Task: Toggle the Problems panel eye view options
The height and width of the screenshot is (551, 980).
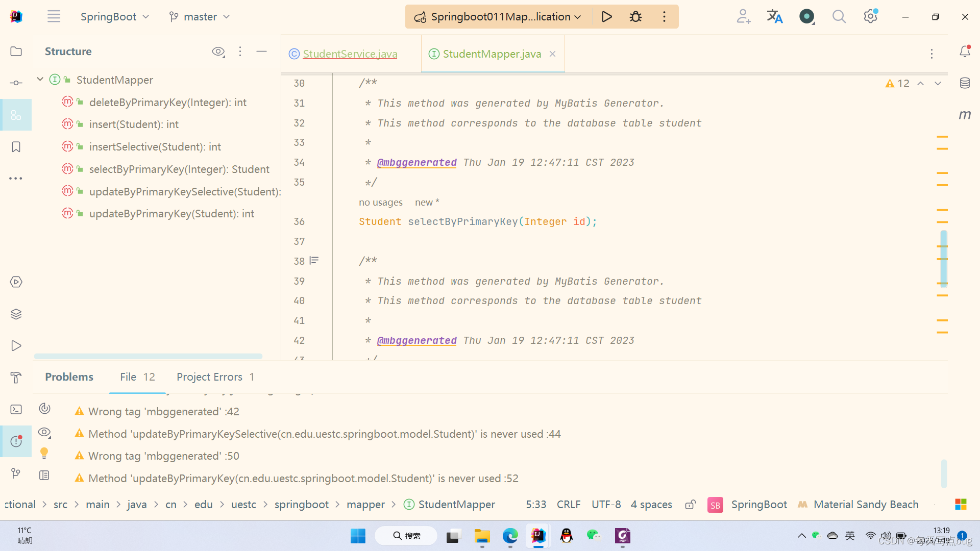Action: coord(44,433)
